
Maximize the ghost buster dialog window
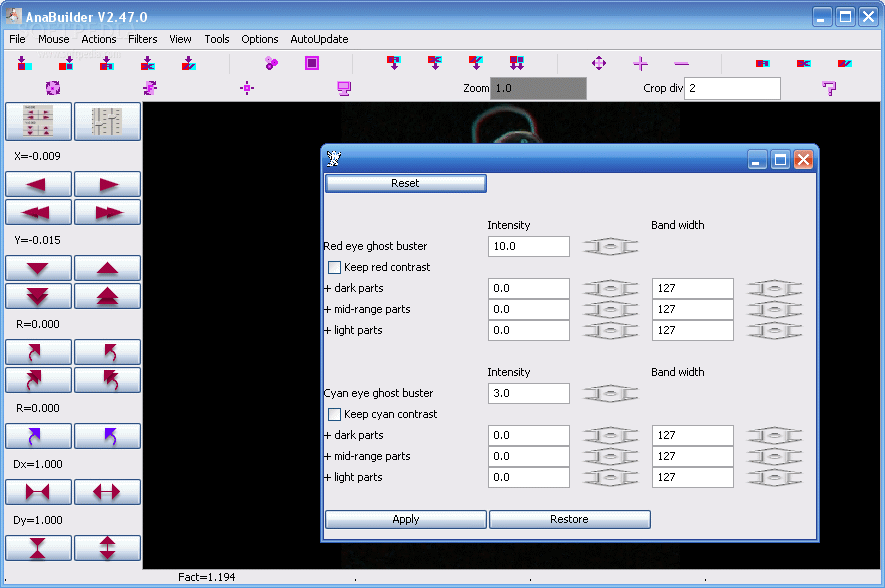pos(780,160)
